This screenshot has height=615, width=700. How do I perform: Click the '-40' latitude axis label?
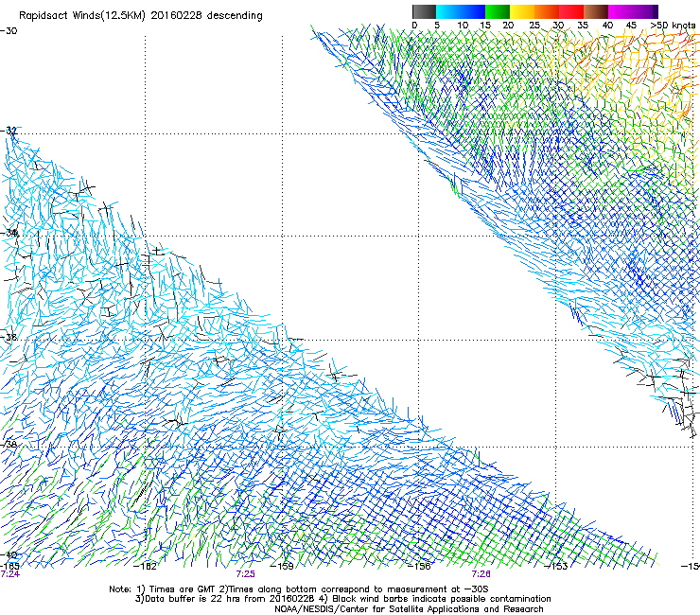tap(9, 554)
